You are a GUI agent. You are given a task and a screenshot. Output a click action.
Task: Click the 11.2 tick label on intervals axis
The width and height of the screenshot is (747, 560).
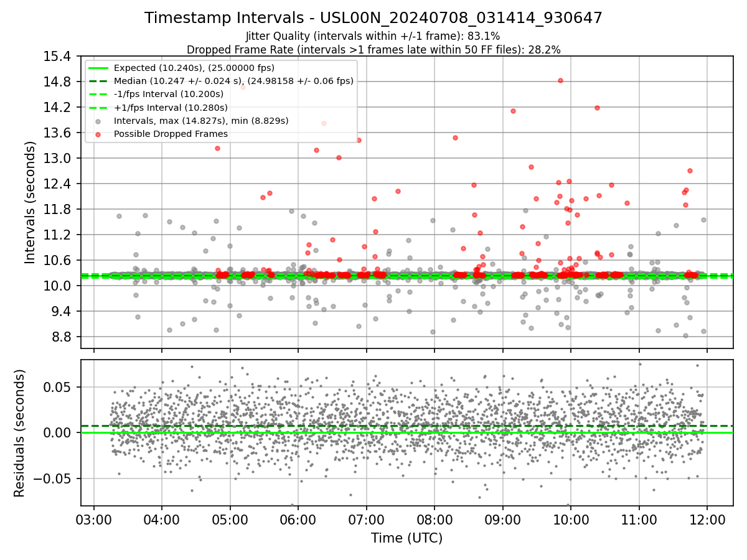(58, 235)
